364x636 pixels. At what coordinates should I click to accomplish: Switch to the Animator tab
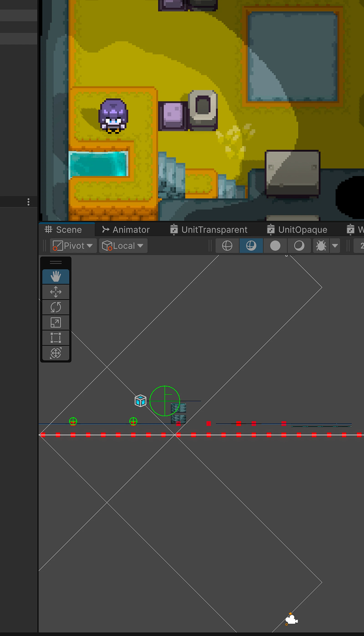pyautogui.click(x=126, y=230)
